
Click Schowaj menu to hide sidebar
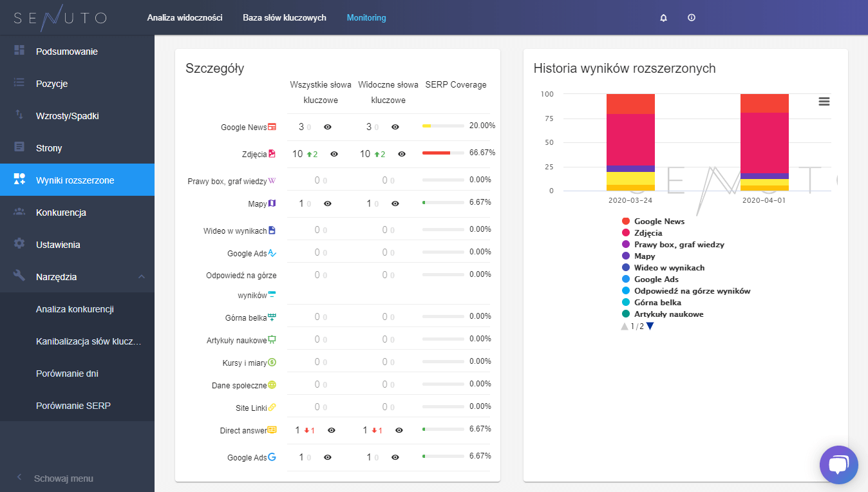[x=63, y=478]
